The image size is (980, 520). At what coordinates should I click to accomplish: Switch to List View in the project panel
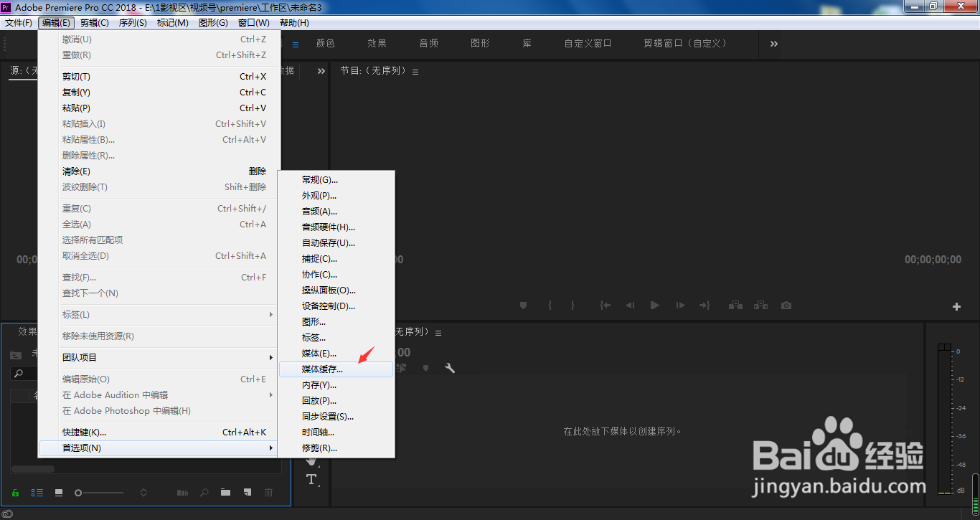37,493
